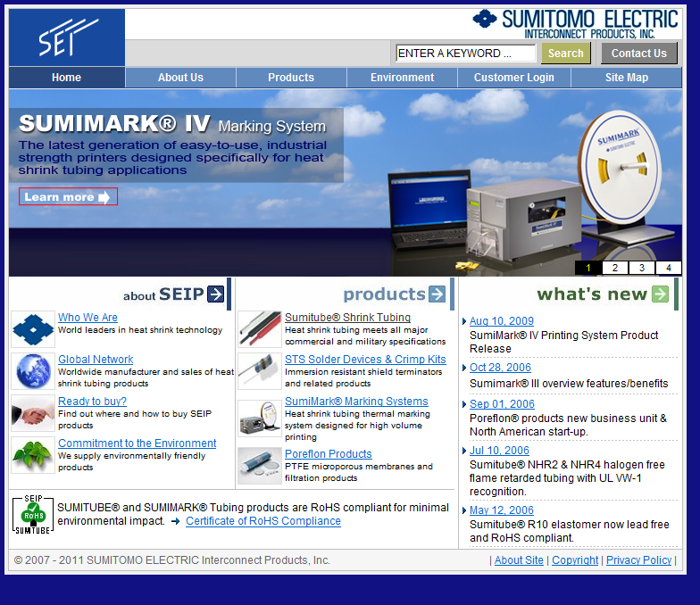The height and width of the screenshot is (605, 700).
Task: Open the Copyright footer link
Action: [x=575, y=560]
